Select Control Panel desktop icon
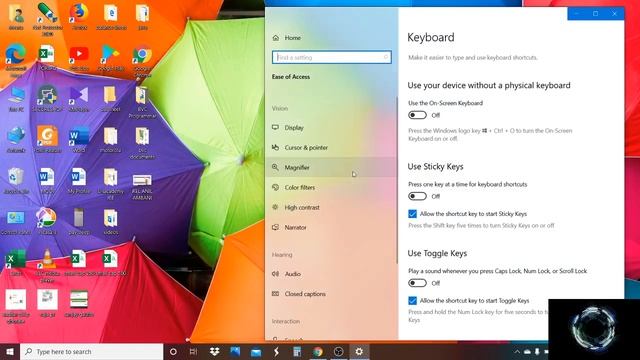 [x=16, y=222]
